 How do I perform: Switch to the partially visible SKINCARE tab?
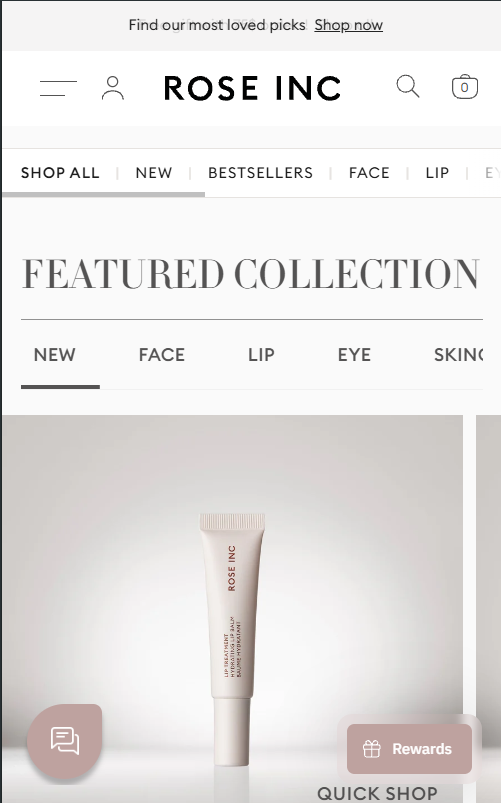pos(458,355)
